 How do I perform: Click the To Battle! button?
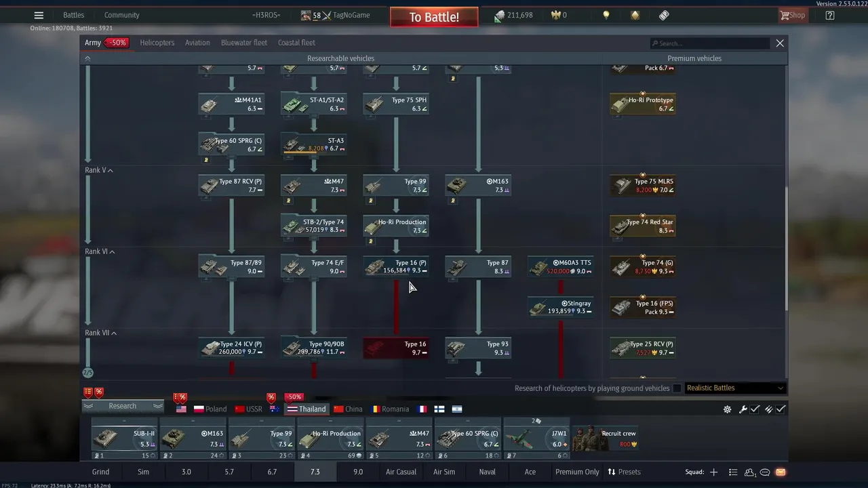point(434,17)
